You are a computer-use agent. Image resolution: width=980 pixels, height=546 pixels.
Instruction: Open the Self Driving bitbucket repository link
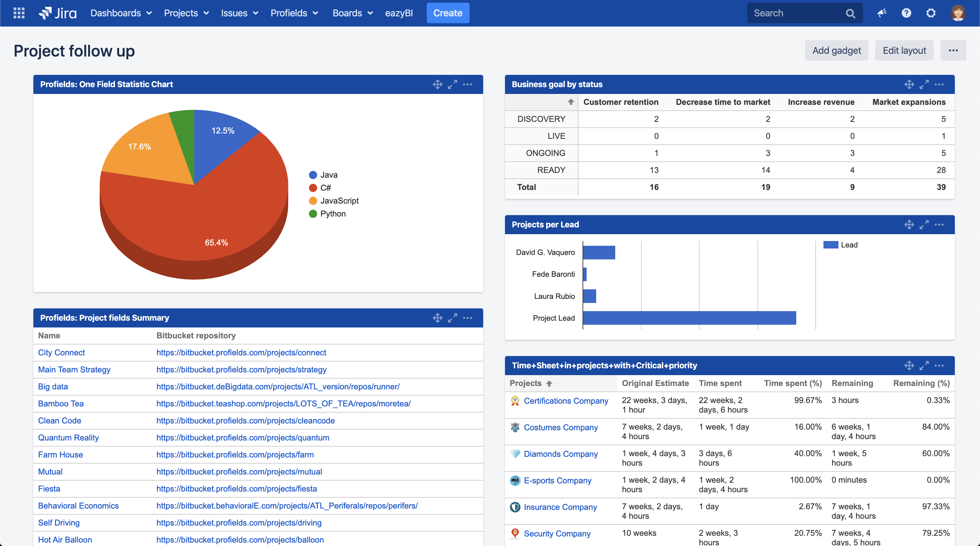(x=239, y=523)
